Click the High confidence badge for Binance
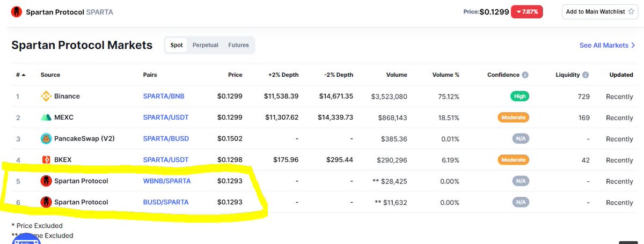This screenshot has height=244, width=644. coord(519,97)
